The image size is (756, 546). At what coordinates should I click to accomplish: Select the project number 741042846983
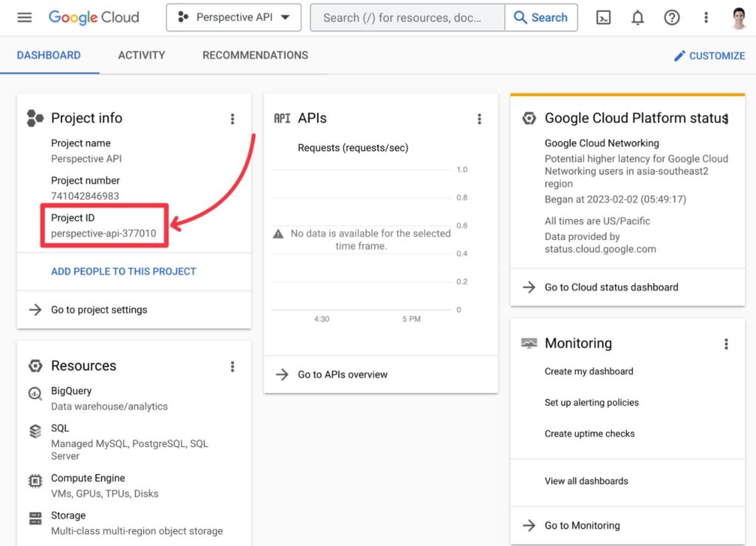(x=85, y=196)
